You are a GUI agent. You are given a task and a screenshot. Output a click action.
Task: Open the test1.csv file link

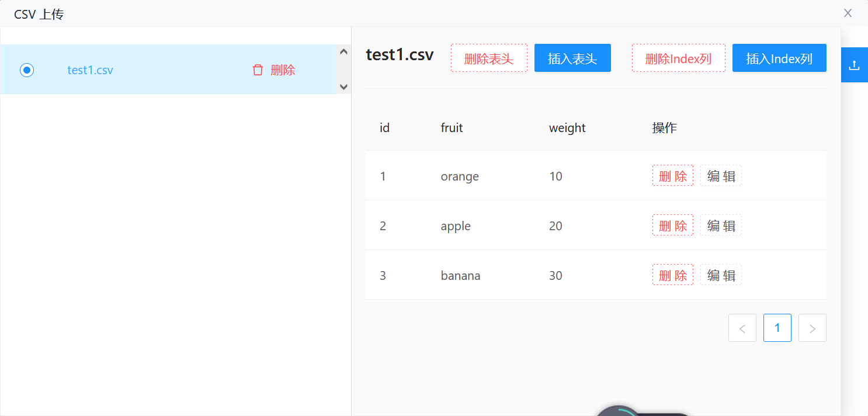tap(90, 70)
